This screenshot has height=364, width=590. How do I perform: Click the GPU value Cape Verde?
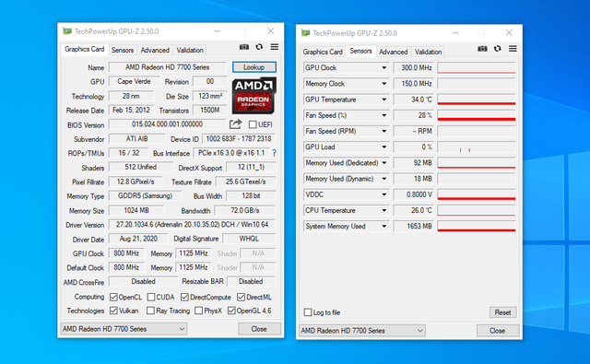(134, 81)
